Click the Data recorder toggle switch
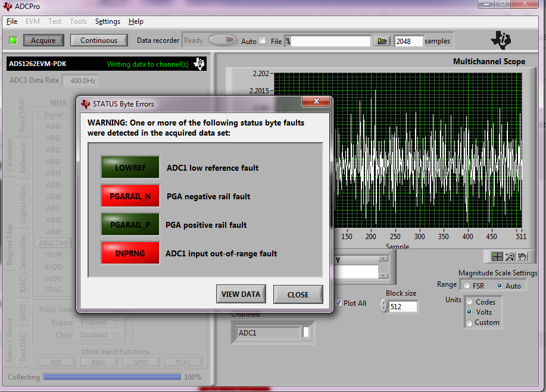 click(x=223, y=40)
